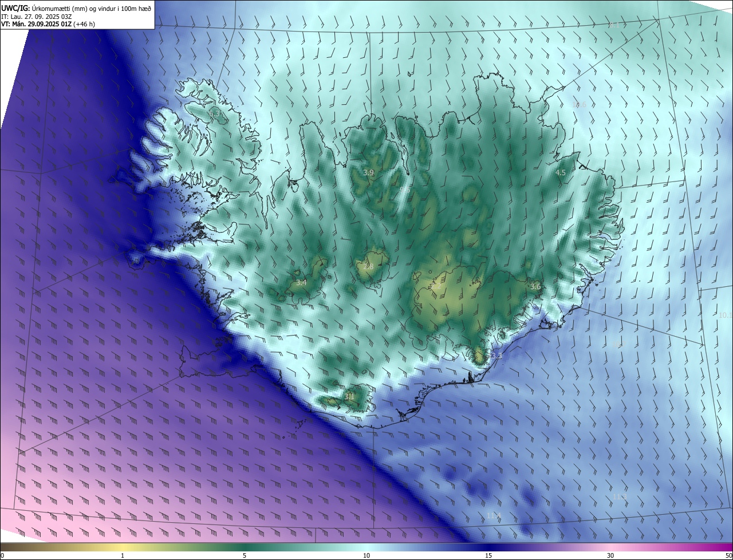The image size is (733, 560).
Task: Click the 11.4 value label in the southern sea
Action: click(494, 515)
